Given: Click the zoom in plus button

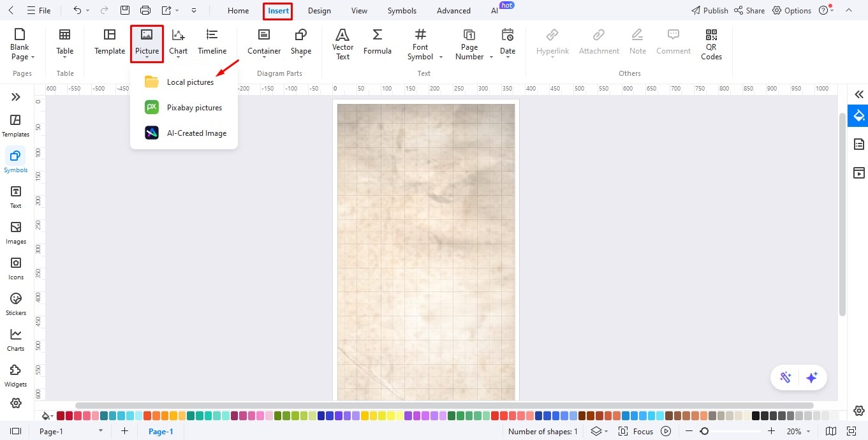Looking at the screenshot, I should [771, 431].
